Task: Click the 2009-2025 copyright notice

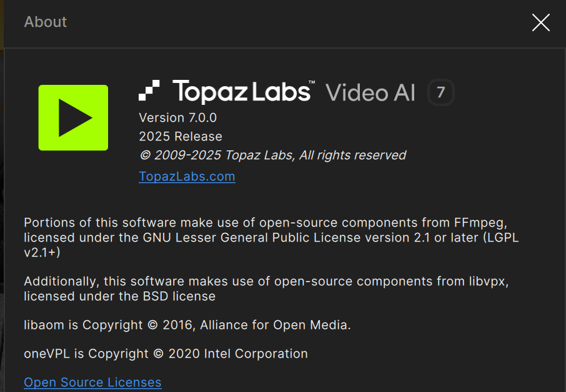Action: pyautogui.click(x=273, y=155)
